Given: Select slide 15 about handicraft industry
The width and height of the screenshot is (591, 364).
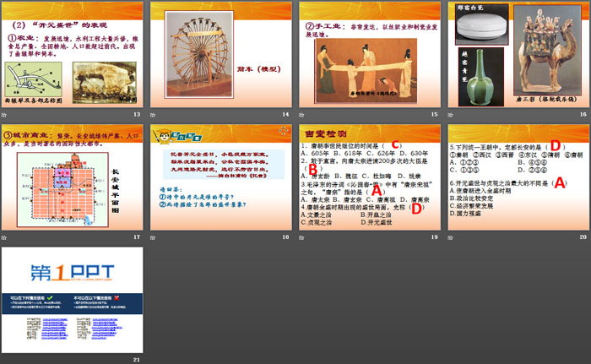Looking at the screenshot, I should [367, 56].
